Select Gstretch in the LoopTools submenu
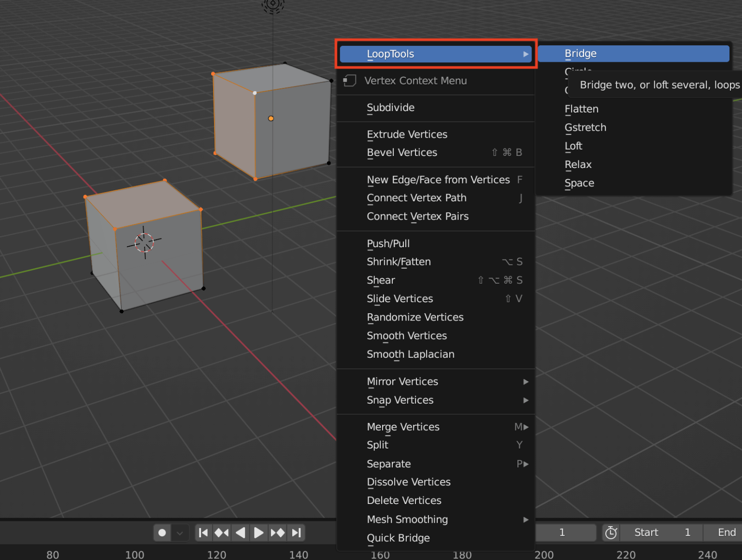The width and height of the screenshot is (742, 560). (585, 127)
